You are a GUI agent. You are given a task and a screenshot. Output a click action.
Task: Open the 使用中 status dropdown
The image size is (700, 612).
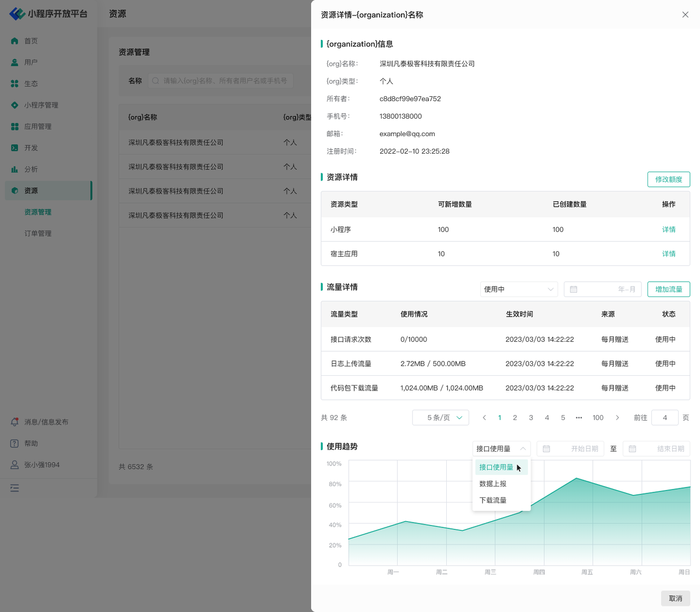(x=518, y=289)
